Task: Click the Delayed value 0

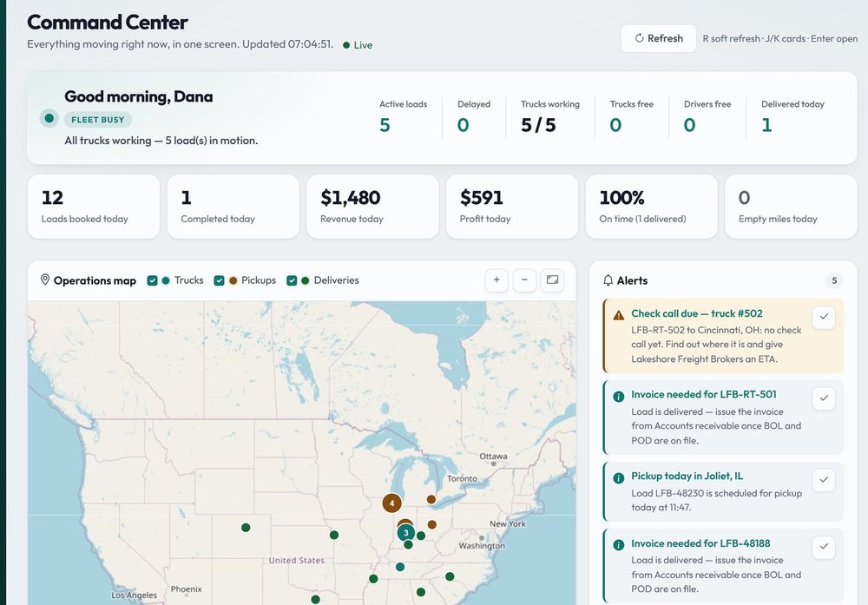Action: pyautogui.click(x=464, y=126)
